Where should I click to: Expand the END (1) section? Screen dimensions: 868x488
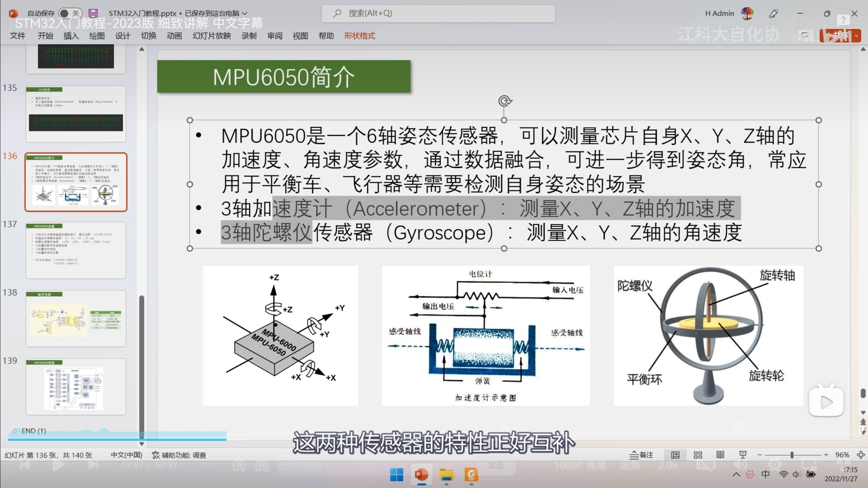point(15,431)
